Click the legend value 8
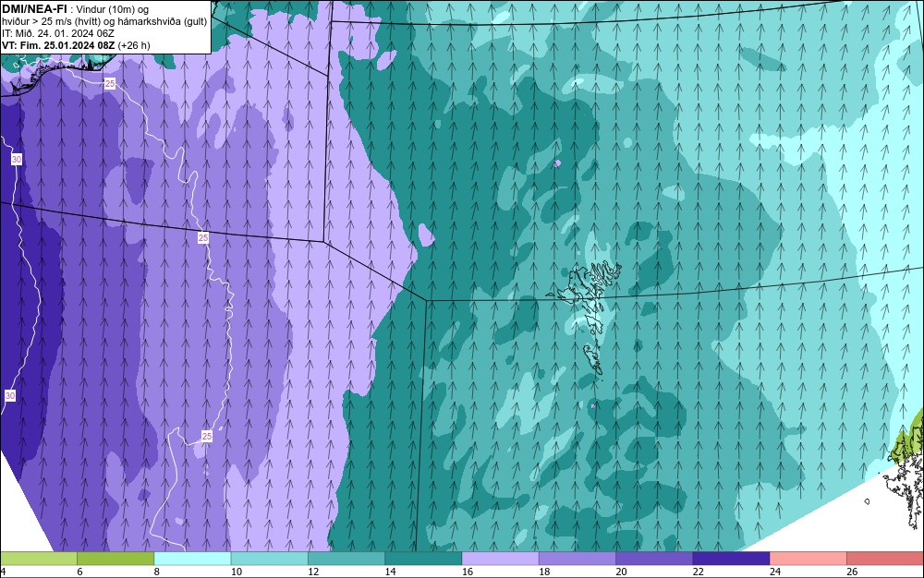The width and height of the screenshot is (924, 578). point(157,572)
